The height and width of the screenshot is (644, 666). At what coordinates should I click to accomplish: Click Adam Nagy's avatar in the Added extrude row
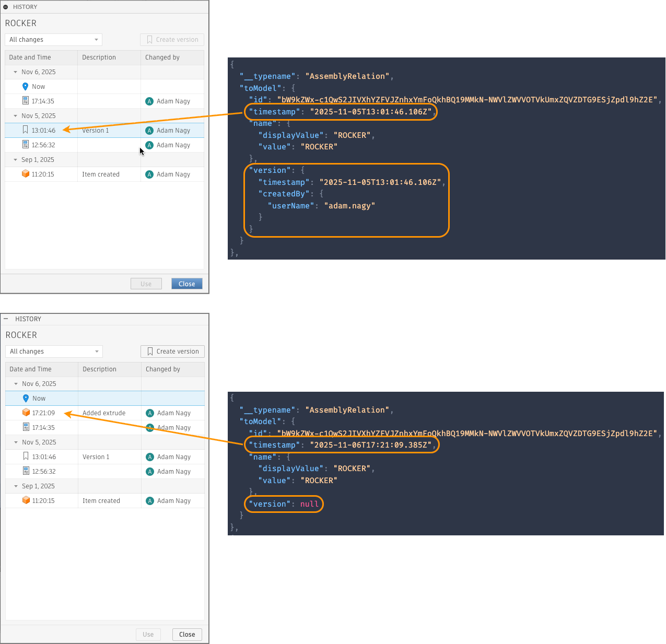pyautogui.click(x=150, y=413)
